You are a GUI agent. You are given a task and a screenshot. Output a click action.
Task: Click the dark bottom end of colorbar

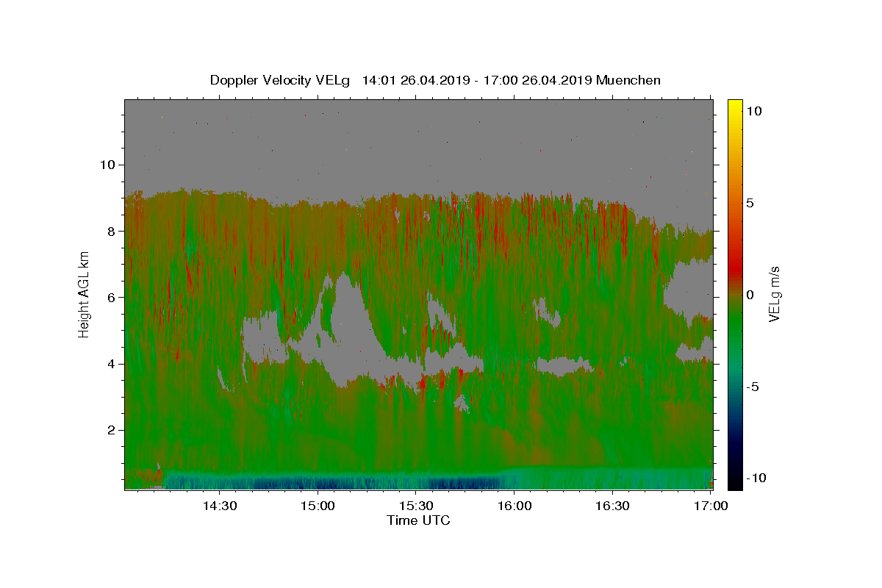point(735,485)
